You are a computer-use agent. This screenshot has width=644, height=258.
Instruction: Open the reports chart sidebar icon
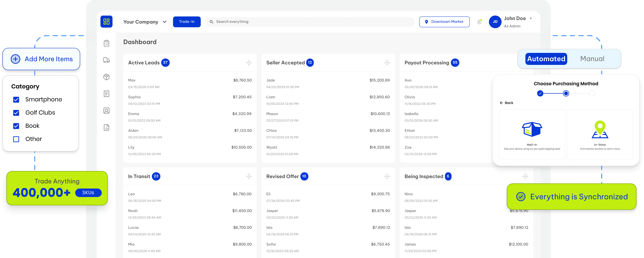click(106, 127)
